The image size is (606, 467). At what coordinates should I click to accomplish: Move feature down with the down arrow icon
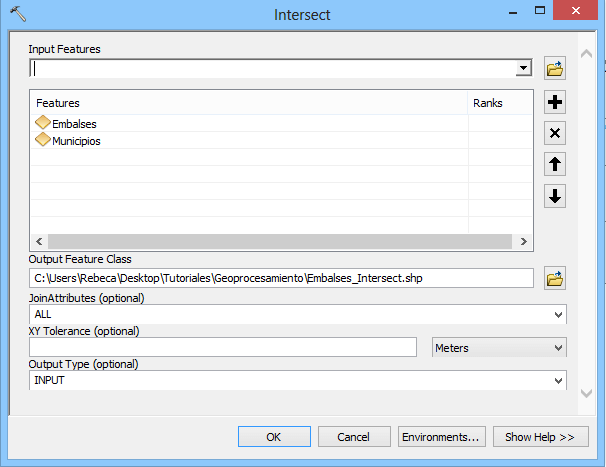click(x=555, y=196)
